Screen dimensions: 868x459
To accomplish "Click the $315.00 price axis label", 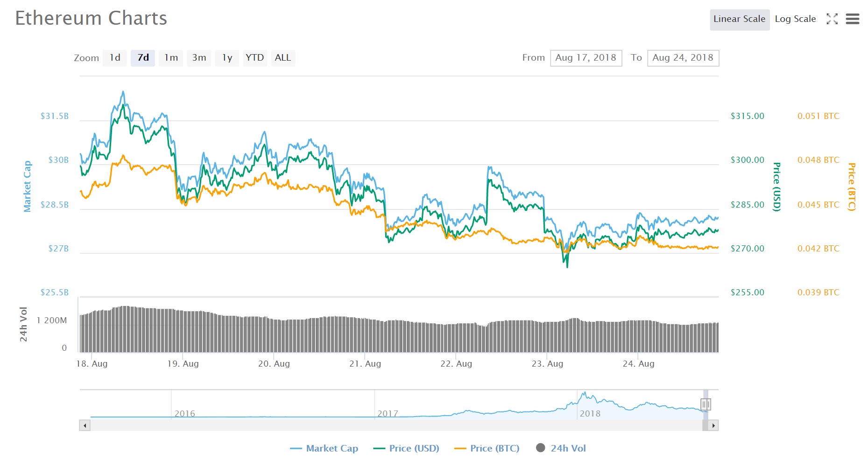I will pyautogui.click(x=748, y=116).
